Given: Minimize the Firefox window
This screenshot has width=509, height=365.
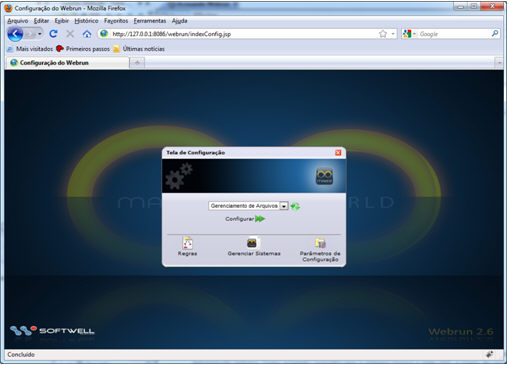Looking at the screenshot, I should pos(460,6).
